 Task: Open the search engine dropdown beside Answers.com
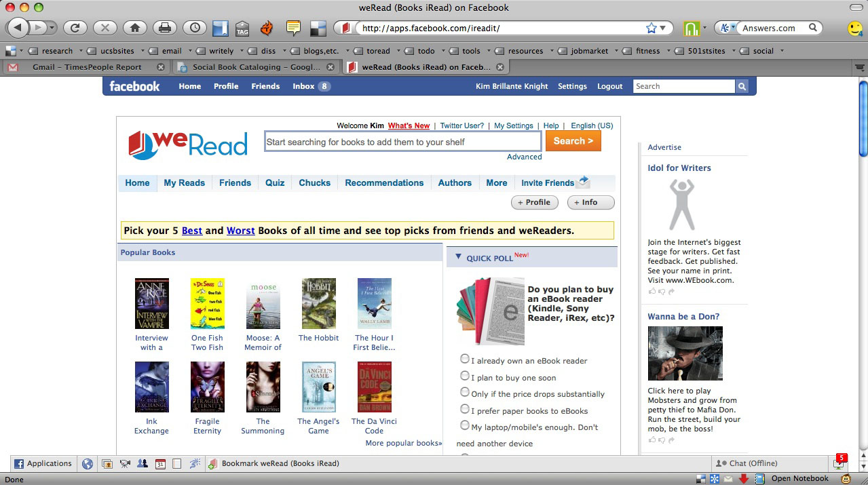pos(727,28)
